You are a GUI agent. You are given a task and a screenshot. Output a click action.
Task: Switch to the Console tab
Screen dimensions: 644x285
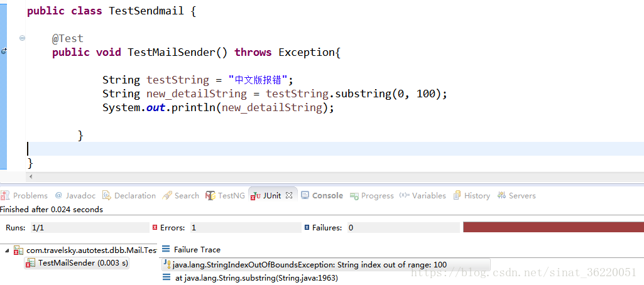[322, 196]
